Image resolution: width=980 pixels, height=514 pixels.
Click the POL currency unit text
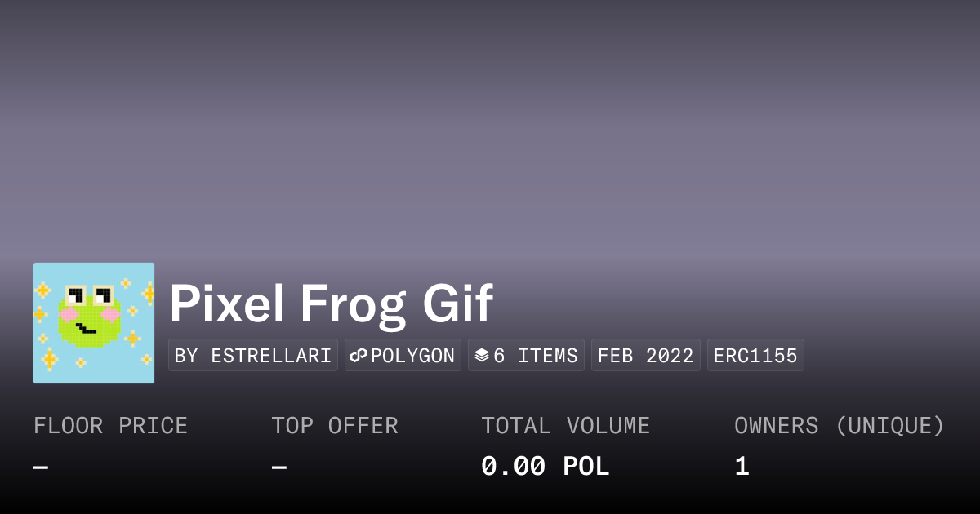pyautogui.click(x=586, y=467)
